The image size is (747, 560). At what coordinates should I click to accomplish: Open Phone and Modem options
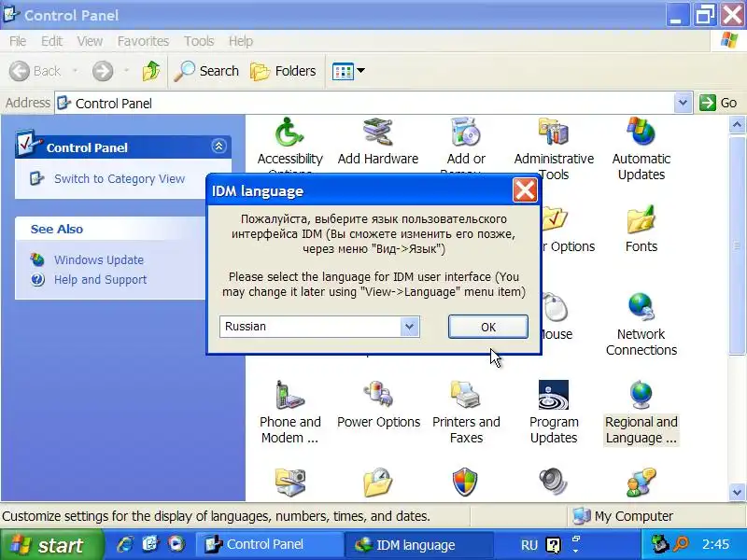click(x=289, y=413)
